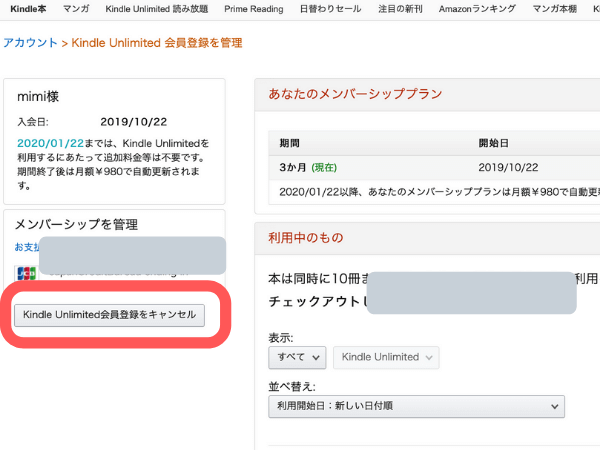This screenshot has height=450, width=600.
Task: Click the 期間 column header
Action: (x=289, y=143)
